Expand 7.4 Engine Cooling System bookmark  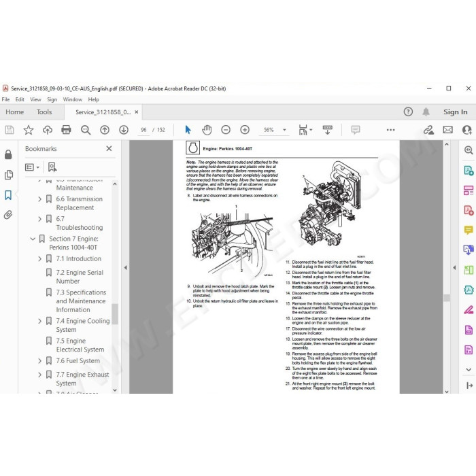[x=39, y=321]
